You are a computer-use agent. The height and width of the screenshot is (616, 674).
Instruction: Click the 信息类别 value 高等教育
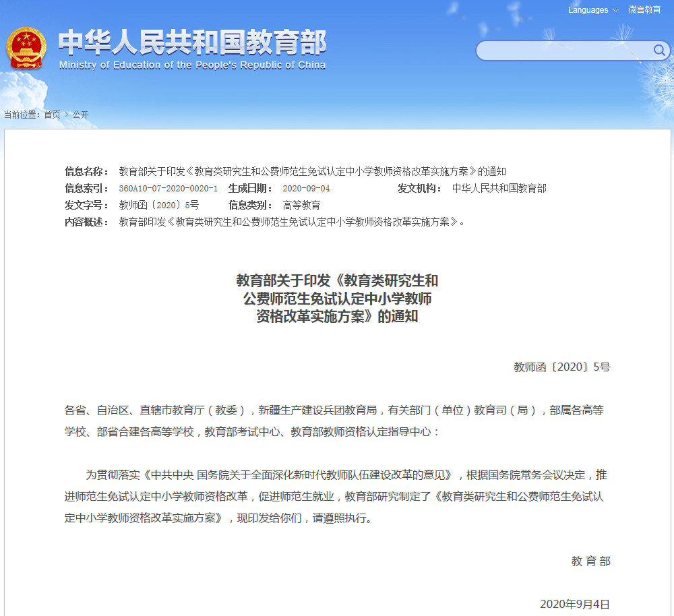click(x=301, y=205)
